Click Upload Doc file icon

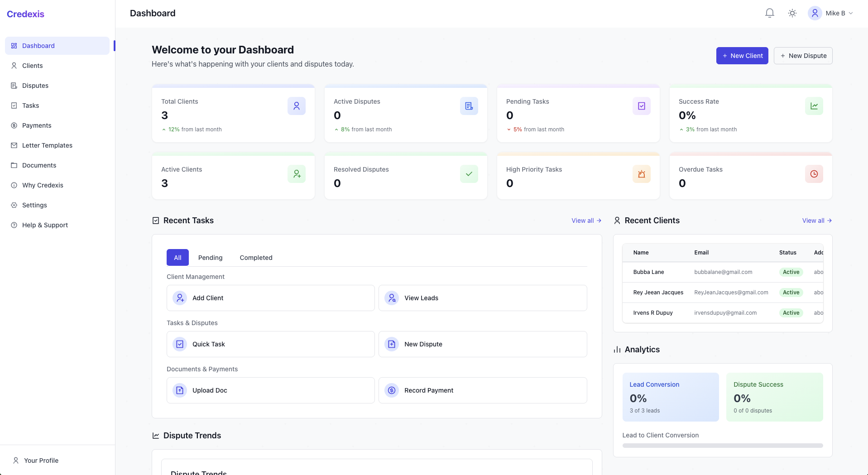click(x=180, y=390)
